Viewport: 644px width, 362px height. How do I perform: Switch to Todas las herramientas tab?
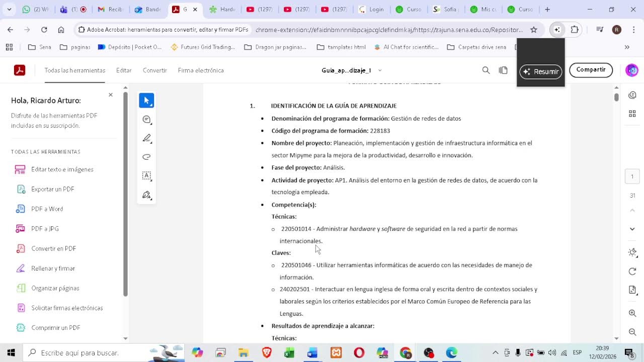point(75,70)
